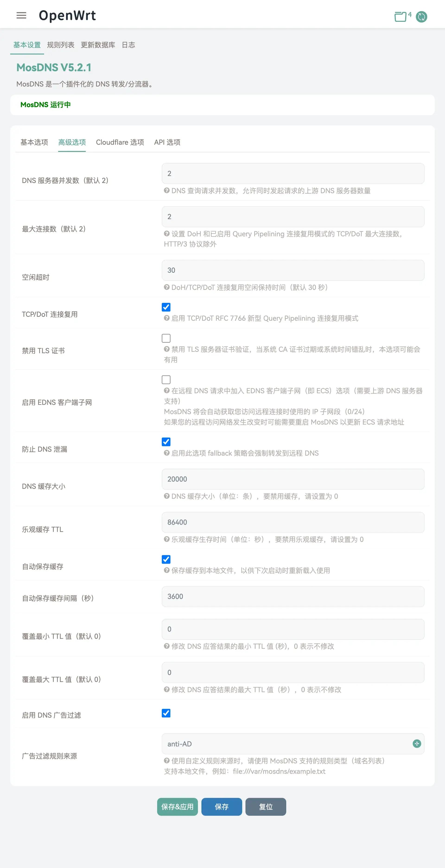The image size is (445, 868).
Task: Toggle TCP/DoT 连接复用 checkbox
Action: pos(166,307)
